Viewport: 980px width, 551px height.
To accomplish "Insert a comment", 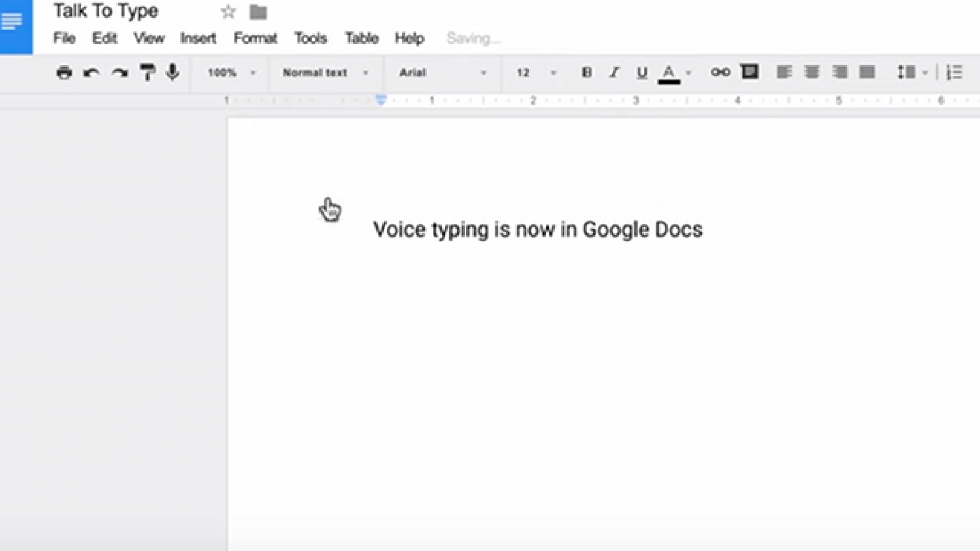I will (x=749, y=71).
